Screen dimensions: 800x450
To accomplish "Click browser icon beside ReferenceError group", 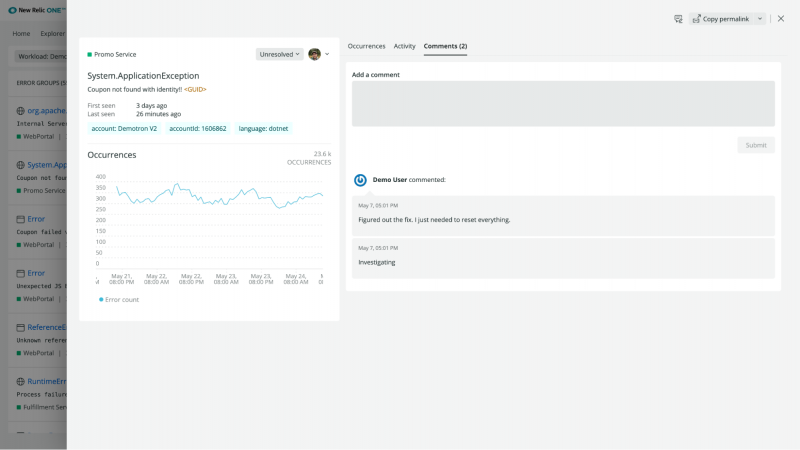I will pyautogui.click(x=20, y=328).
